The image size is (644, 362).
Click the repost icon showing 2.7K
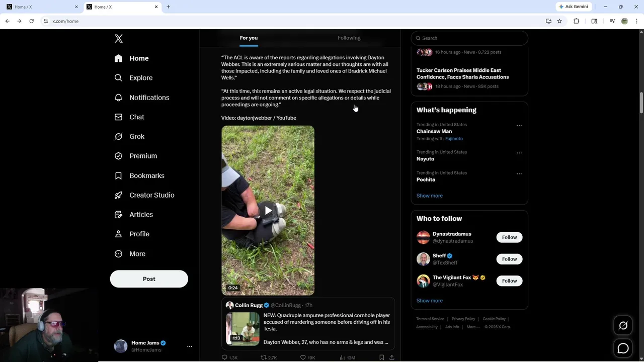click(x=264, y=357)
